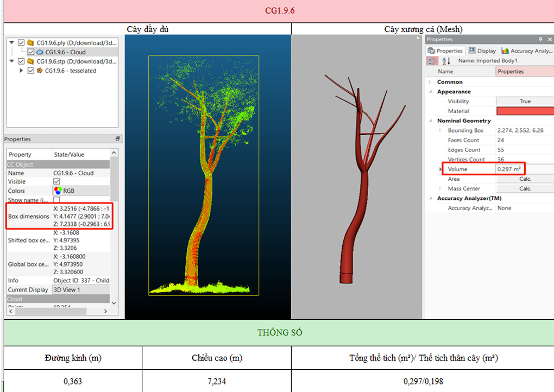Enable the Show name checkbox

click(56, 200)
